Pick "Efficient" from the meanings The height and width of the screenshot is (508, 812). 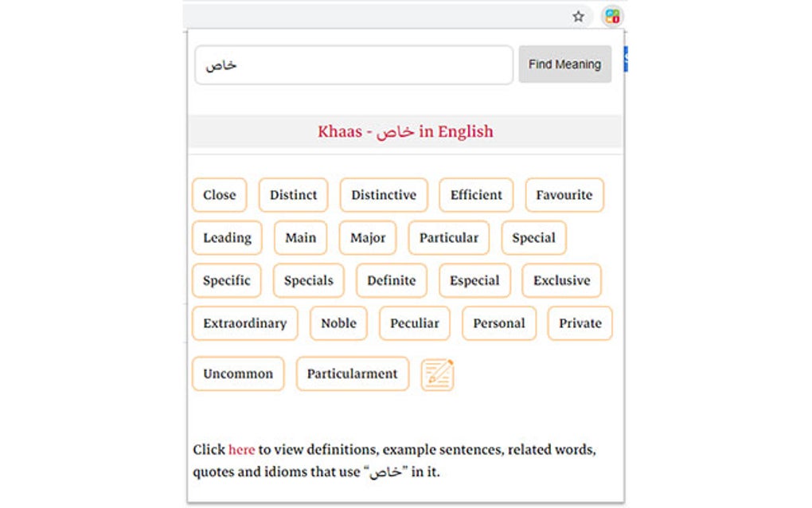pyautogui.click(x=475, y=194)
